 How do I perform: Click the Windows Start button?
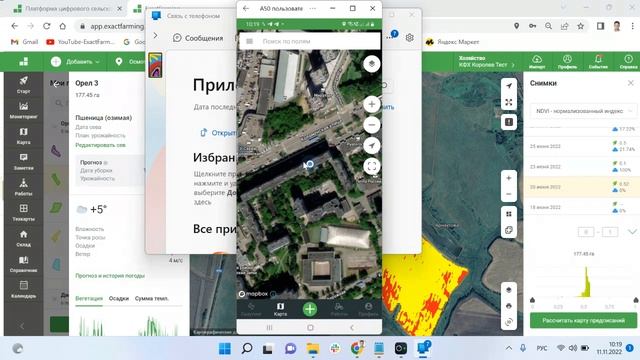[x=224, y=348]
